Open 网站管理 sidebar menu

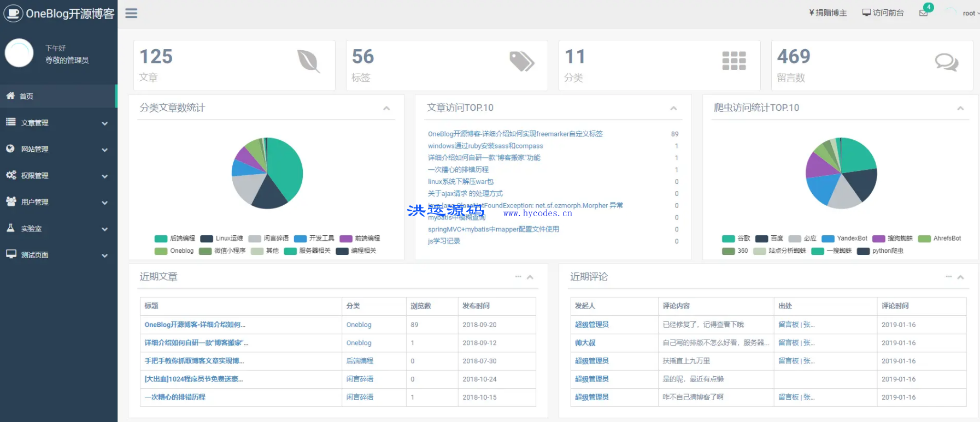[58, 149]
